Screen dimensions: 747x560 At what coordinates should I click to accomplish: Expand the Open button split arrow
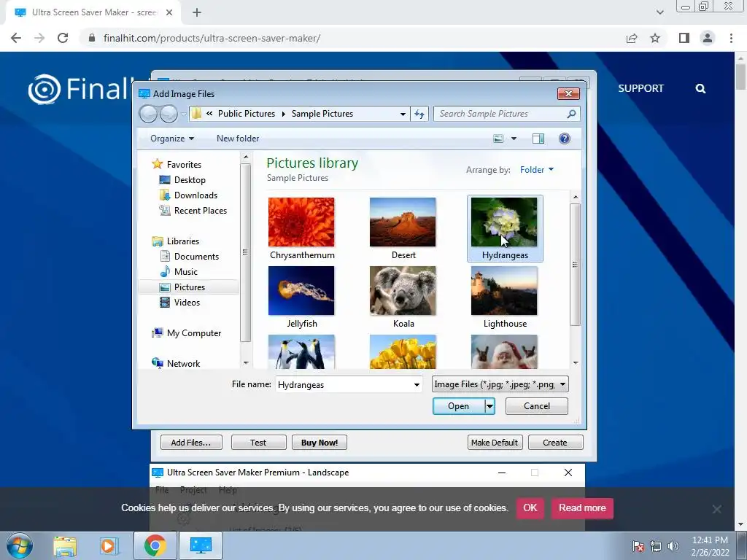tap(489, 406)
